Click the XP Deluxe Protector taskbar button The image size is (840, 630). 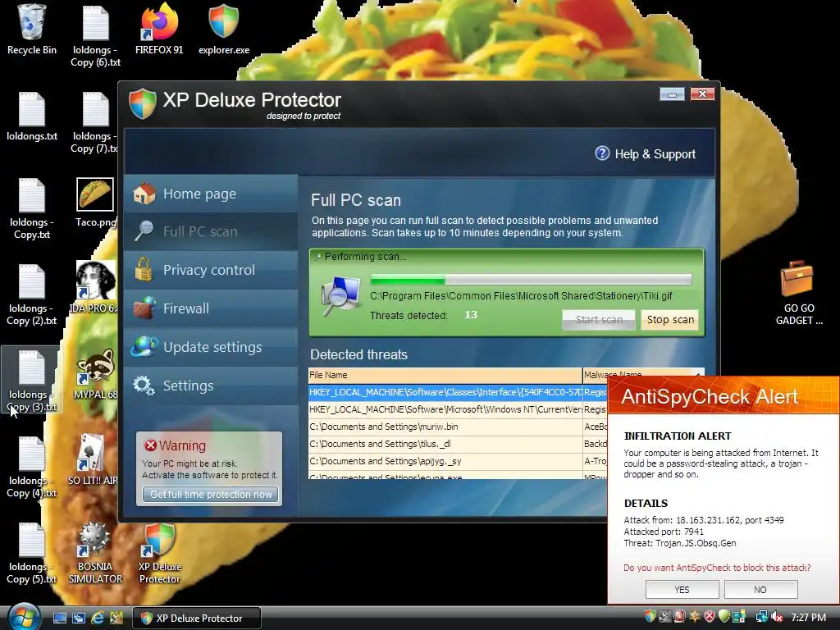197,619
